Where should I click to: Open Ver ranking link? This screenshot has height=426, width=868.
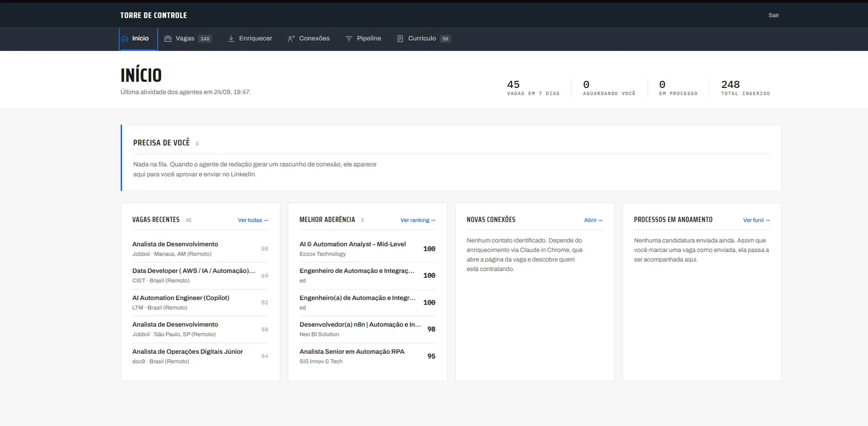[418, 220]
